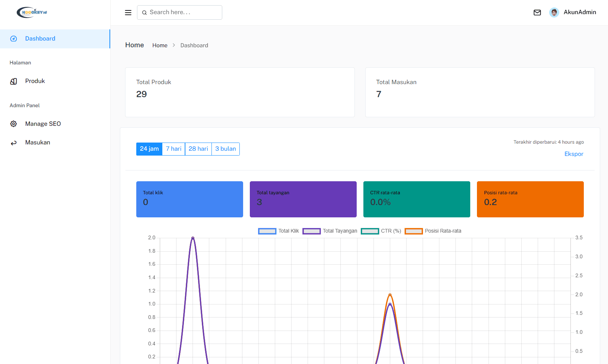The width and height of the screenshot is (608, 364).
Task: Open Masukan from the sidebar menu
Action: pos(38,143)
